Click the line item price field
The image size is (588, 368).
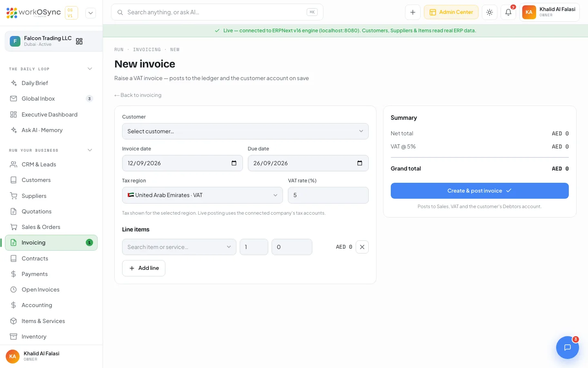tap(292, 247)
